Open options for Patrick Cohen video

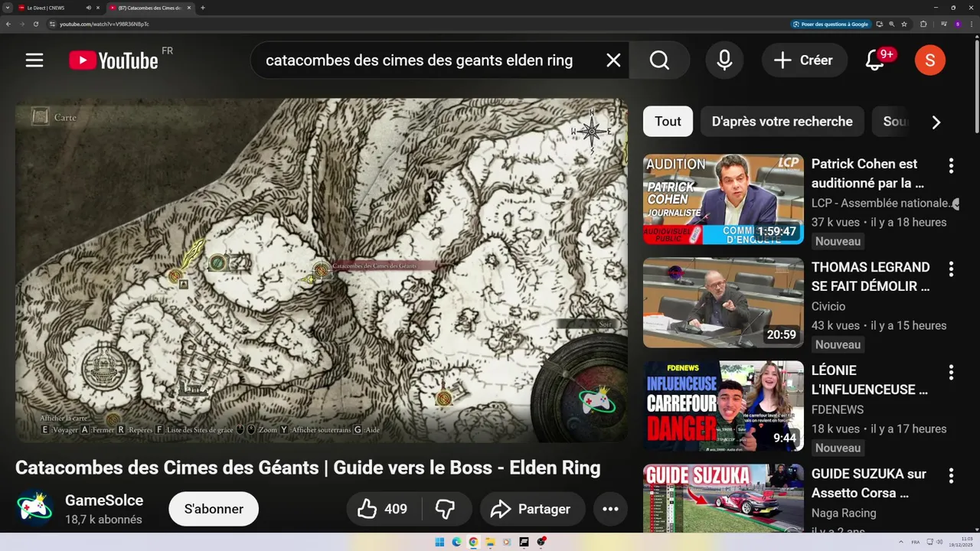point(951,165)
